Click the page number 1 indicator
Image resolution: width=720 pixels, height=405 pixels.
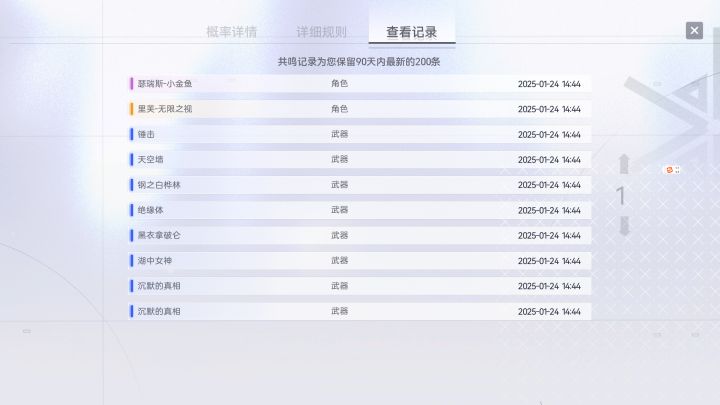point(621,196)
